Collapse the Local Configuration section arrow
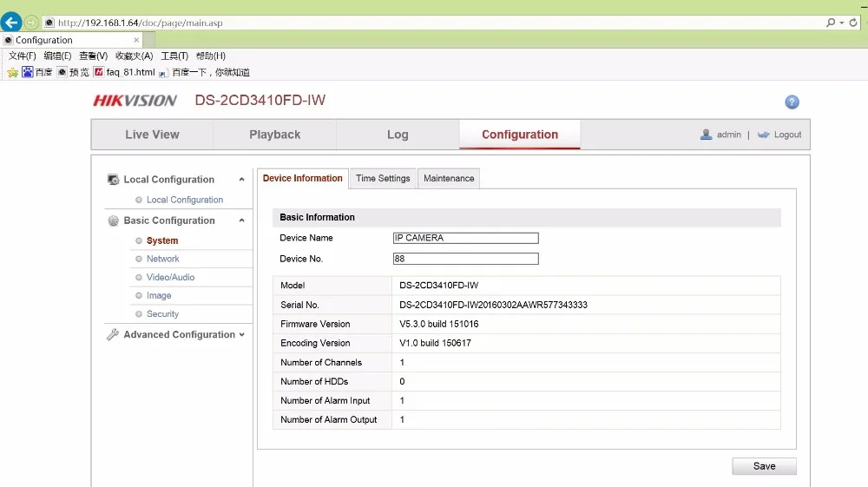 242,180
